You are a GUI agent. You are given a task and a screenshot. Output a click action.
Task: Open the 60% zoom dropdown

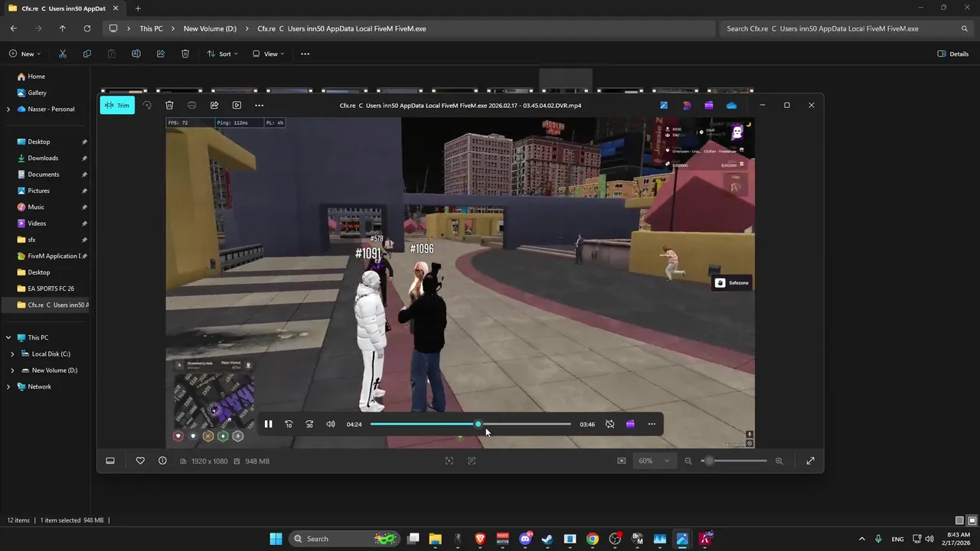click(x=654, y=461)
